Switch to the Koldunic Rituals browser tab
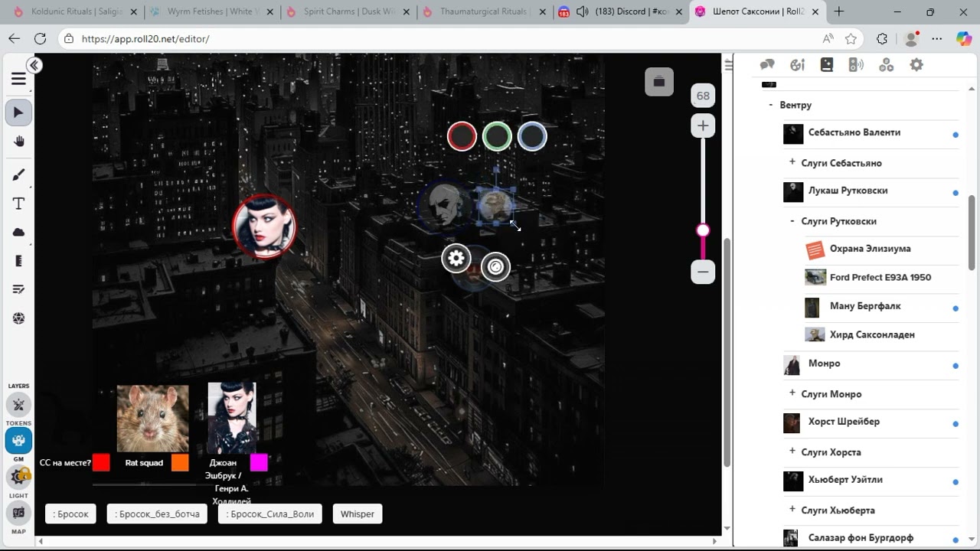 point(74,11)
